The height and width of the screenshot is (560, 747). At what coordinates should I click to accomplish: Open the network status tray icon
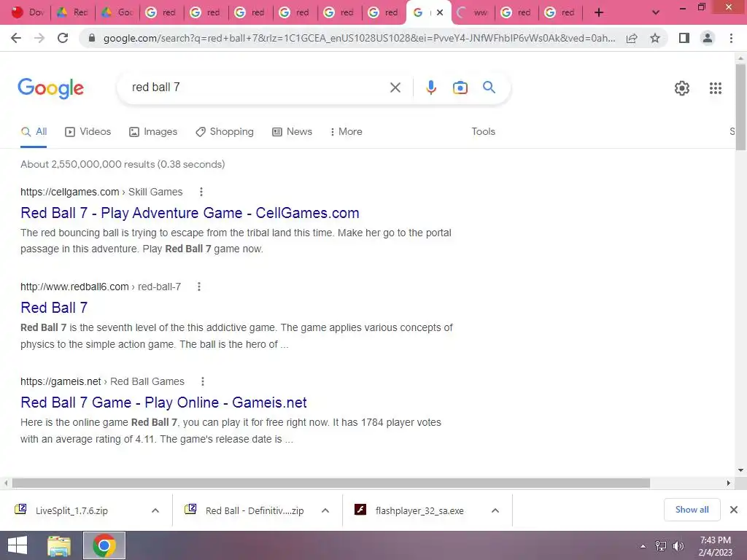tap(661, 546)
